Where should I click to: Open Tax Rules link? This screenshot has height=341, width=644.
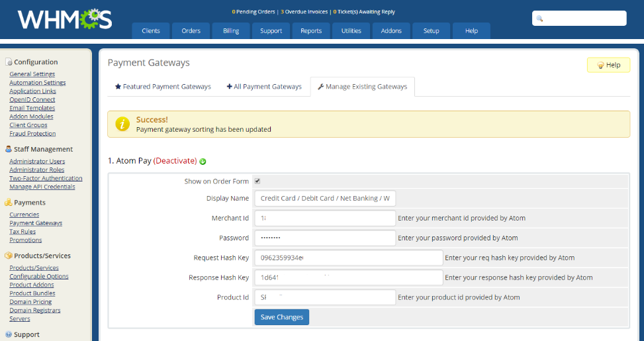pyautogui.click(x=23, y=232)
